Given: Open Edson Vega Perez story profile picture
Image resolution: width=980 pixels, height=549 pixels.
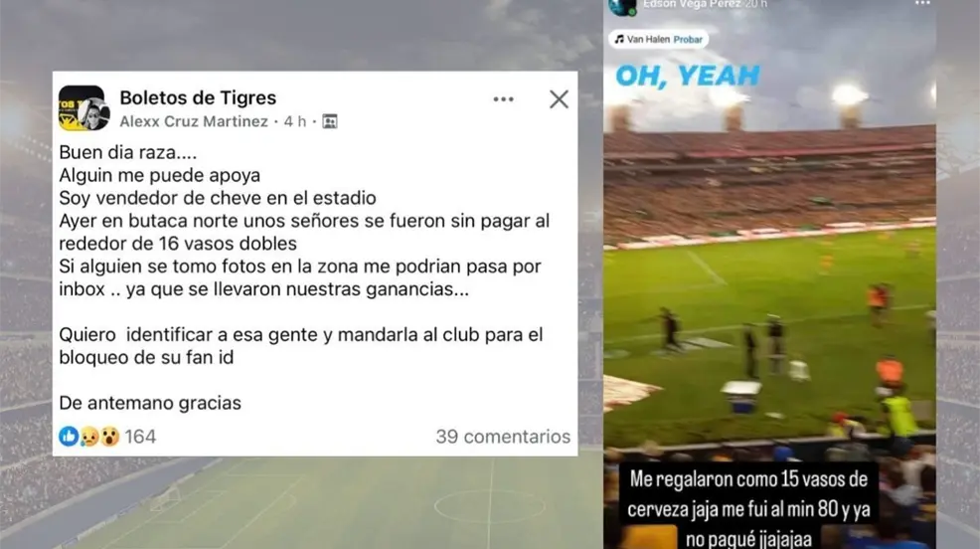Looking at the screenshot, I should point(622,6).
